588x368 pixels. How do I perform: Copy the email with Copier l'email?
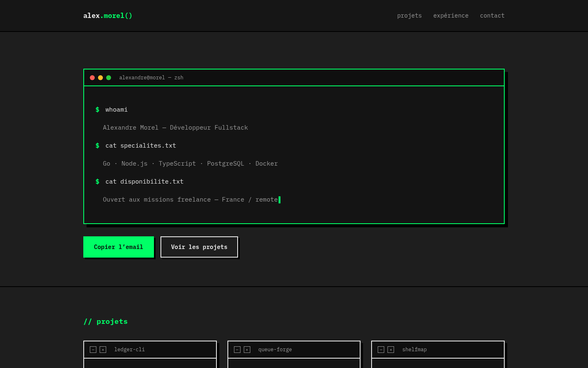click(118, 247)
